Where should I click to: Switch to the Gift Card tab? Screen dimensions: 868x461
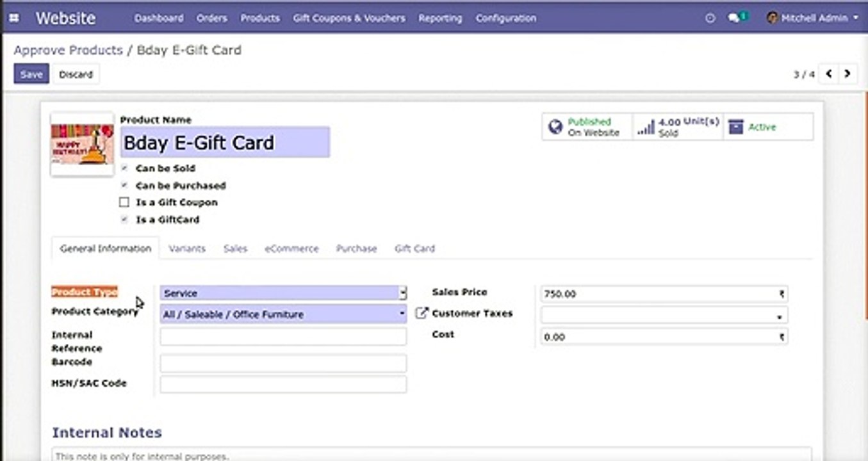[x=414, y=248]
